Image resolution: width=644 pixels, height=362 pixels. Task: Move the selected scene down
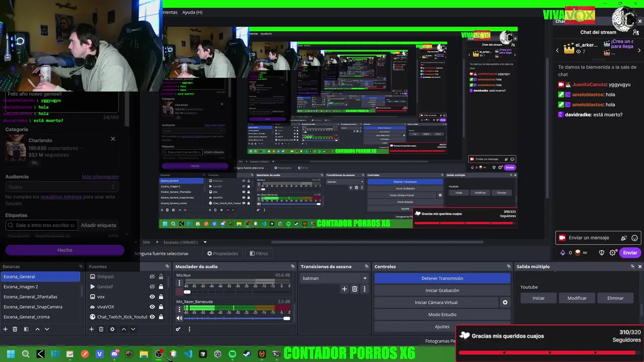coord(47,329)
